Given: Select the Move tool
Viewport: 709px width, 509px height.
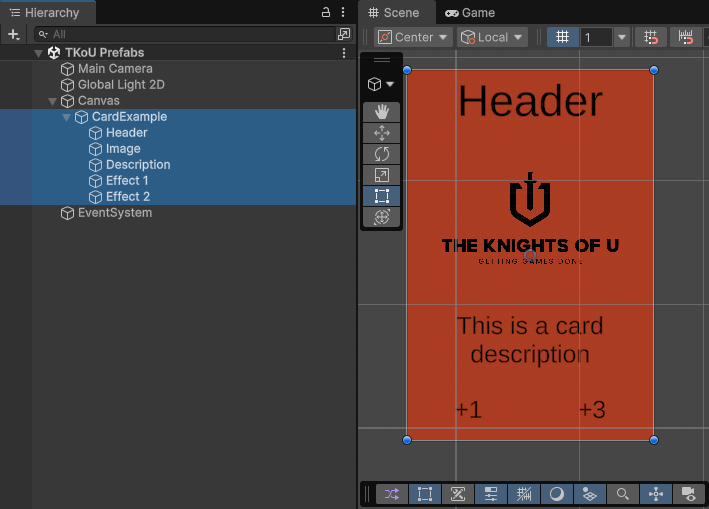Looking at the screenshot, I should point(382,133).
